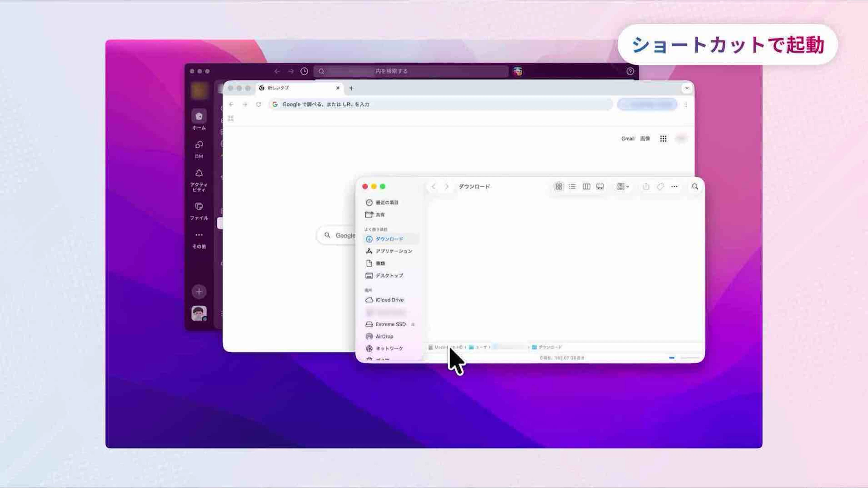This screenshot has height=488, width=868.
Task: Click the Finder share icon
Action: 646,186
